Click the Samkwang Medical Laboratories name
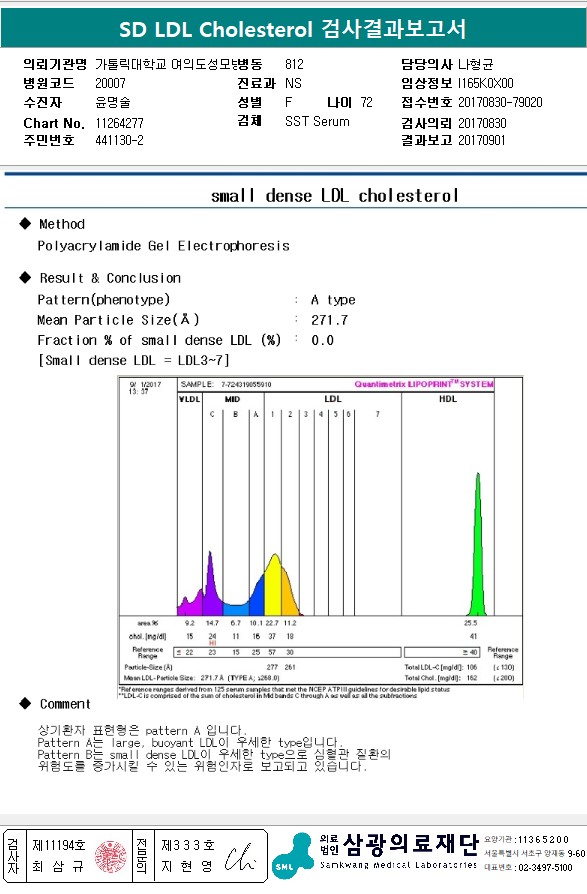Image resolution: width=587 pixels, height=894 pixels. (x=398, y=865)
